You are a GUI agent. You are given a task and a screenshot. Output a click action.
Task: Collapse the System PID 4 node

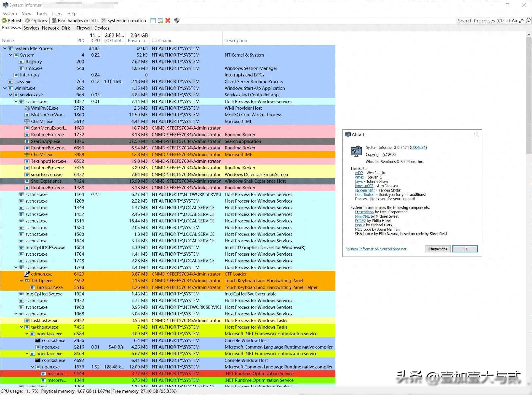[10, 55]
